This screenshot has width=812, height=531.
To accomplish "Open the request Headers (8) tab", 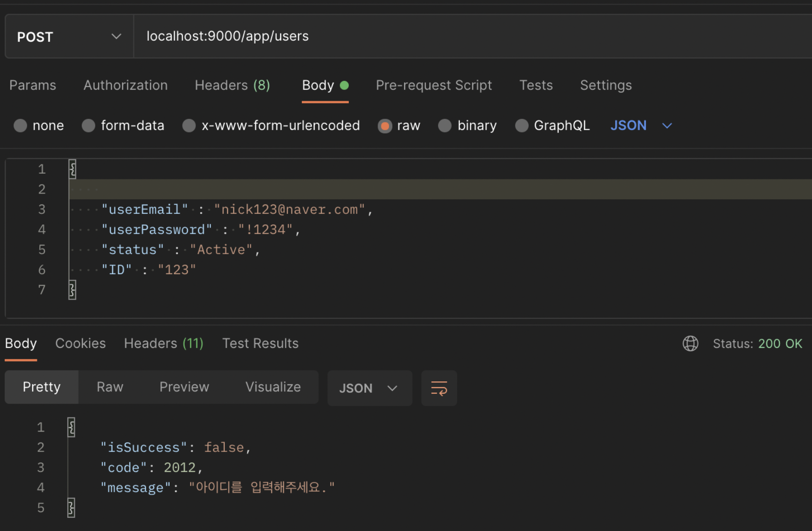I will (232, 85).
